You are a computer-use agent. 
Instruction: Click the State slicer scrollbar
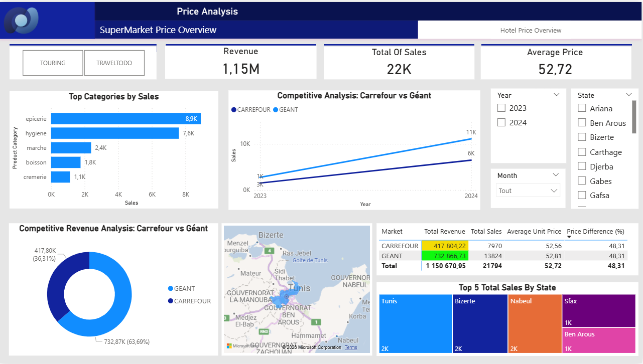(634, 118)
